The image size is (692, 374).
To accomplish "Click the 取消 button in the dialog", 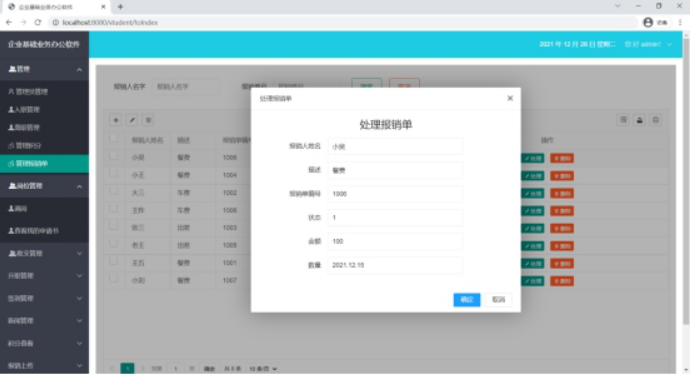I will (x=498, y=300).
